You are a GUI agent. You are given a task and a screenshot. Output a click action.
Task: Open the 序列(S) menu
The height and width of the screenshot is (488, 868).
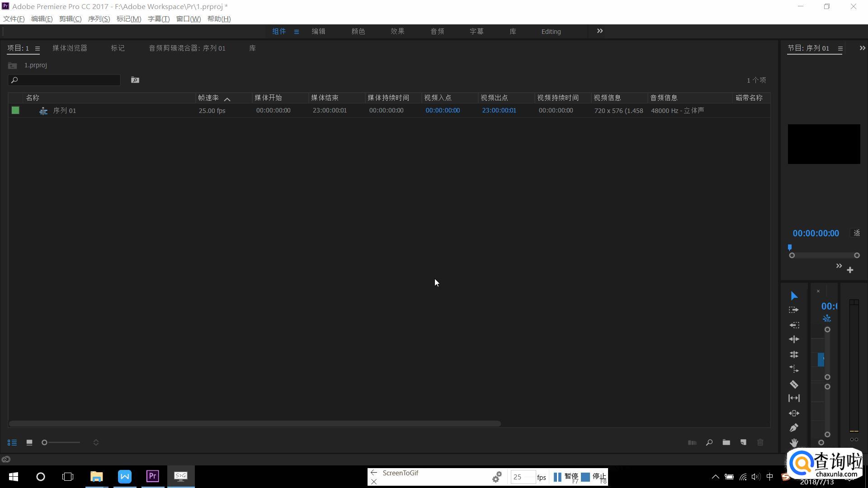99,19
